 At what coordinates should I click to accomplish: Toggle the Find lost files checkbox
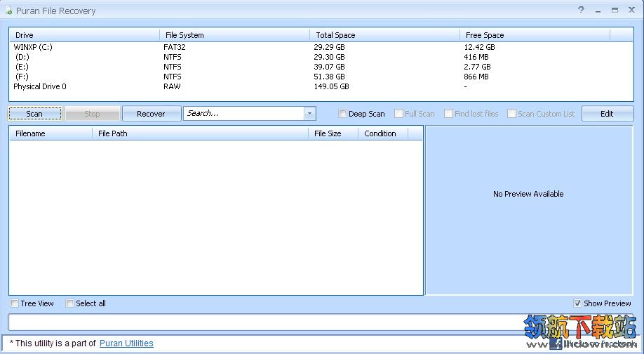[448, 114]
